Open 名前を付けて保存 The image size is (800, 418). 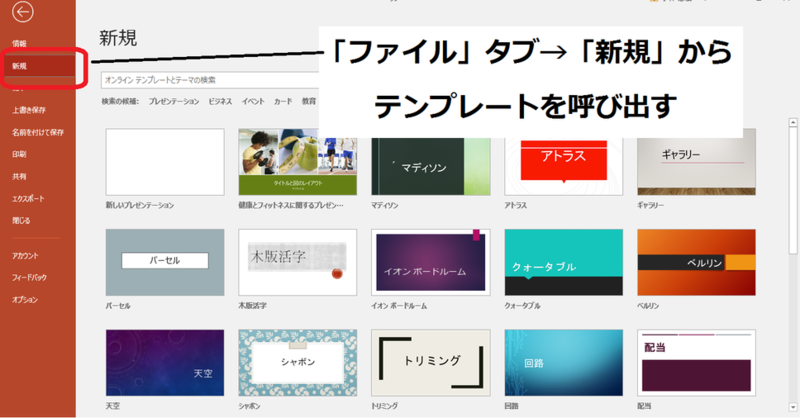point(38,132)
